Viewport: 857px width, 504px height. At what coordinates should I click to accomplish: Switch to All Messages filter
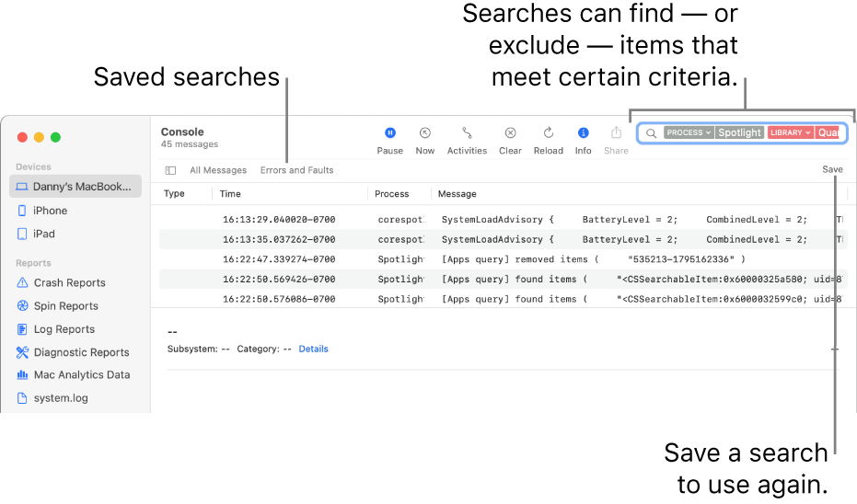[218, 170]
